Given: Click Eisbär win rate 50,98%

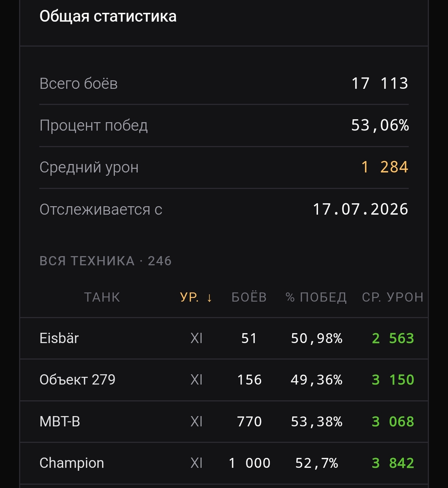Looking at the screenshot, I should [x=317, y=338].
